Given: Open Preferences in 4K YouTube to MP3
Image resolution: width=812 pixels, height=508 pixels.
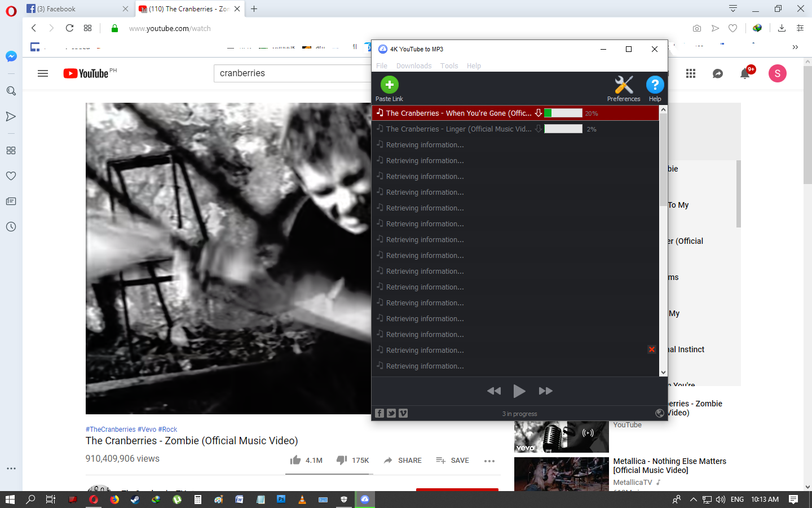Looking at the screenshot, I should click(624, 89).
